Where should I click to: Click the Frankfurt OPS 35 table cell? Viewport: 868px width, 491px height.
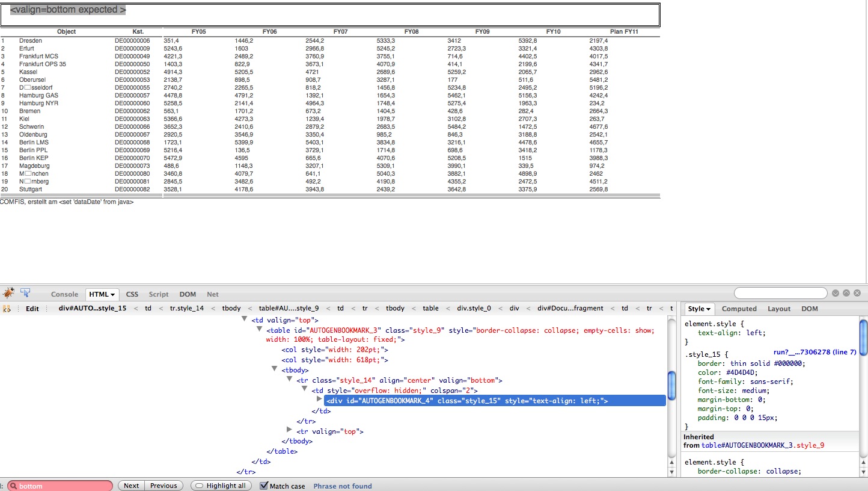coord(43,64)
